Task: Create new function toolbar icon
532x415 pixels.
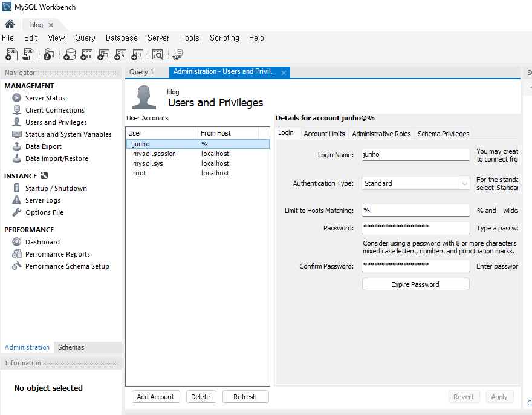Action: [137, 54]
